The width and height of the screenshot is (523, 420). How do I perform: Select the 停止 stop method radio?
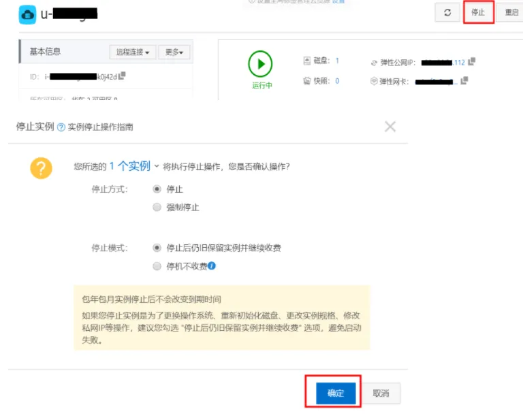(x=157, y=189)
